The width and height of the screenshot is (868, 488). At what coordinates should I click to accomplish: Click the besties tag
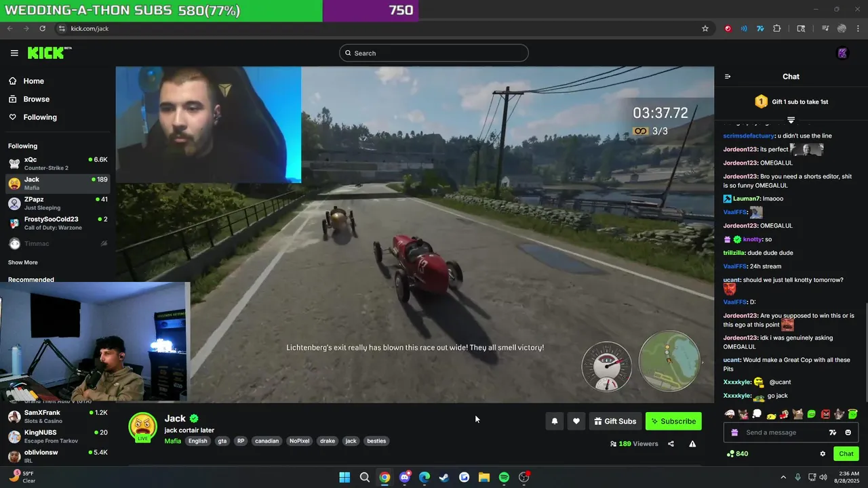(376, 441)
